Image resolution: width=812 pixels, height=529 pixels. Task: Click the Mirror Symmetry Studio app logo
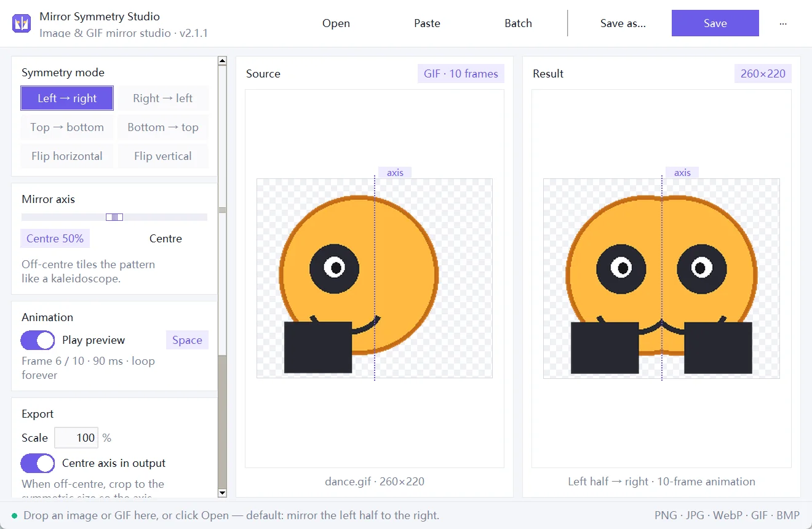[x=22, y=23]
